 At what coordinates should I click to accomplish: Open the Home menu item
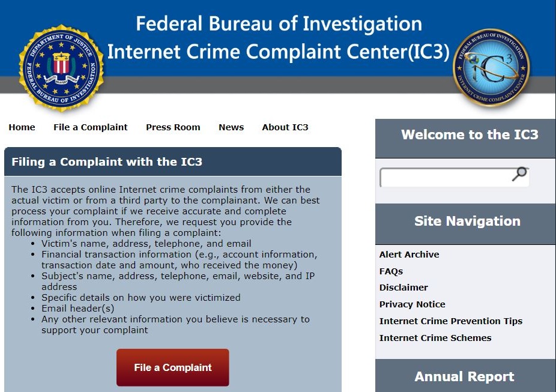point(22,127)
